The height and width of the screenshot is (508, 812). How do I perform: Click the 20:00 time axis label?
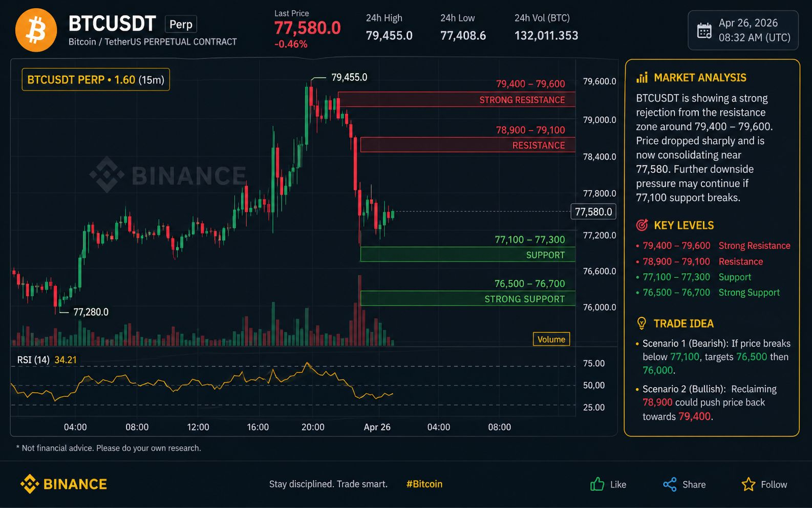click(313, 427)
